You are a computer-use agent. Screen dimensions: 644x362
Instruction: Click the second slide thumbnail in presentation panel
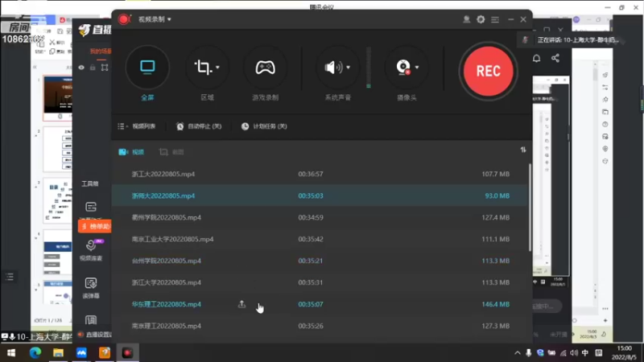57,149
